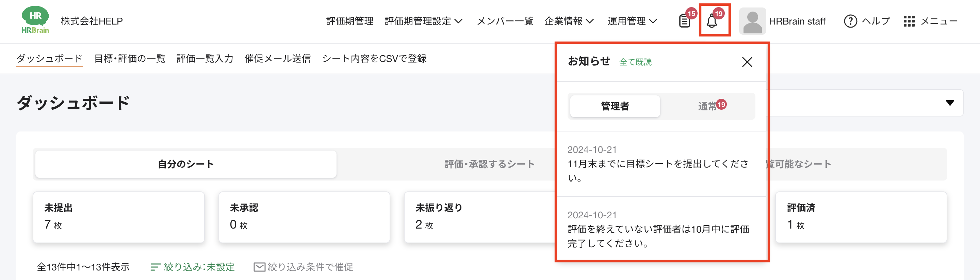980x280 pixels.
Task: Switch to the 管理者 notification toggle
Action: 615,106
